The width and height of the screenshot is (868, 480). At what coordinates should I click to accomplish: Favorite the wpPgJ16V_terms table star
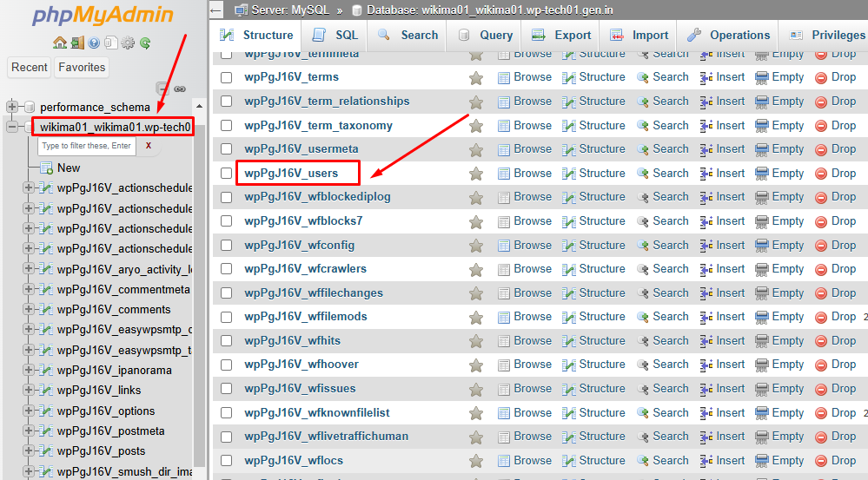pyautogui.click(x=475, y=78)
